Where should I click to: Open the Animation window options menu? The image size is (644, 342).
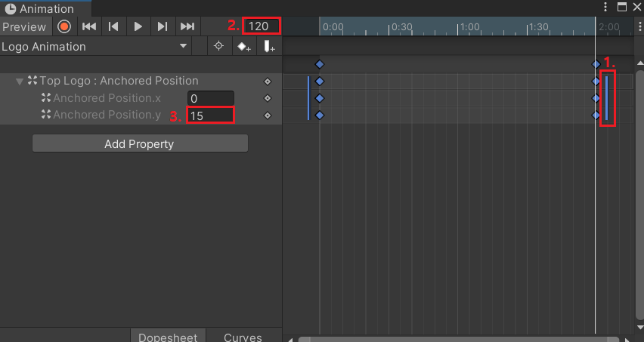coord(605,7)
